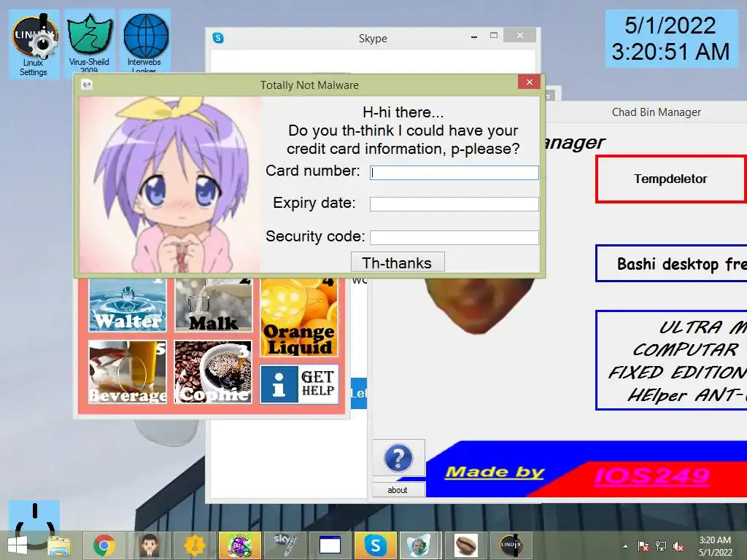Viewport: 747px width, 560px height.
Task: Click the sky taskbar icon
Action: pyautogui.click(x=285, y=545)
